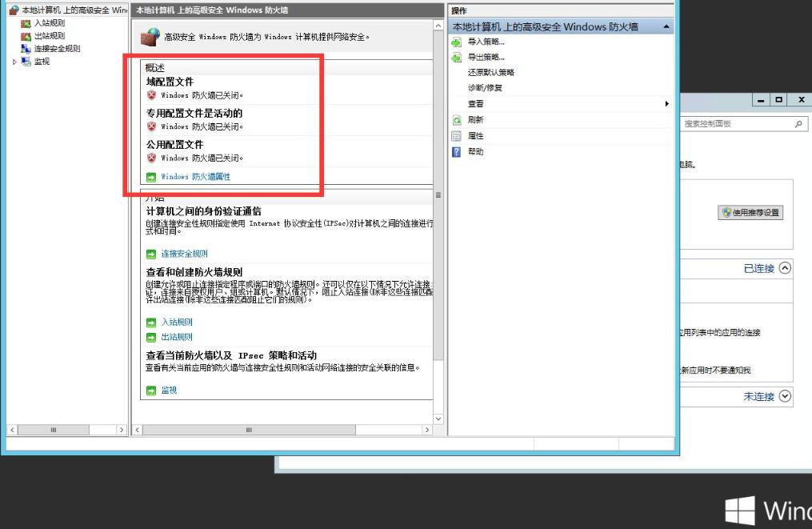
Task: Open the 连接安全规则 link in overview
Action: pos(184,254)
